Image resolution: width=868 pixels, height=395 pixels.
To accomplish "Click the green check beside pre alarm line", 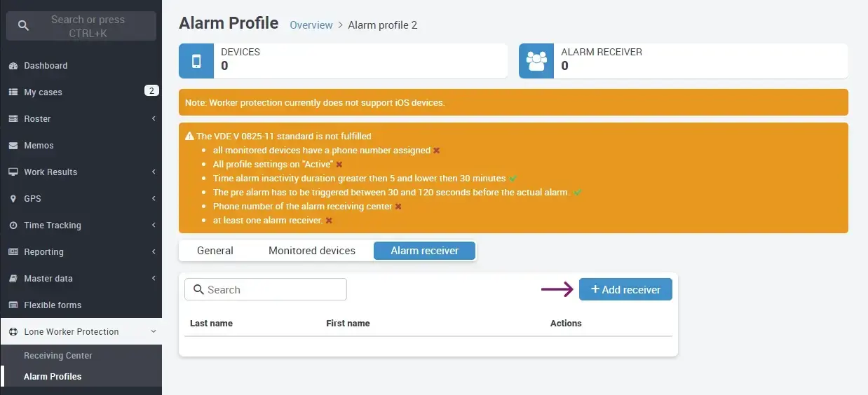I will click(x=578, y=193).
